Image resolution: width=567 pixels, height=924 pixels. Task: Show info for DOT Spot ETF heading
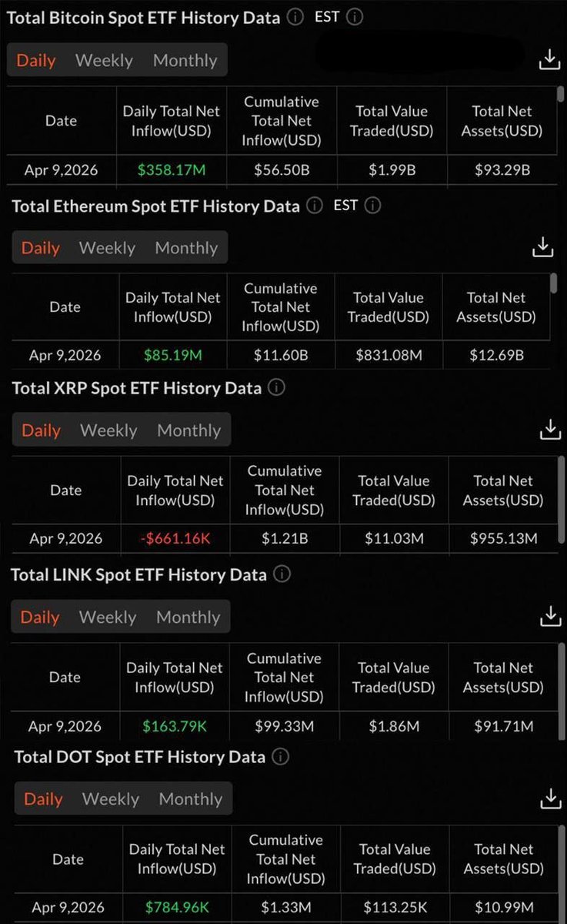pos(281,757)
